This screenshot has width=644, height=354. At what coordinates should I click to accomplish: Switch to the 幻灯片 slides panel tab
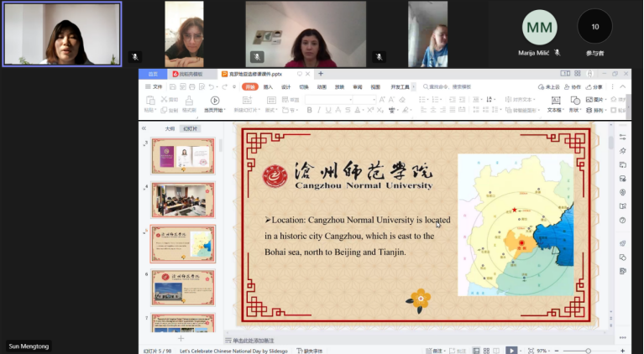(190, 128)
